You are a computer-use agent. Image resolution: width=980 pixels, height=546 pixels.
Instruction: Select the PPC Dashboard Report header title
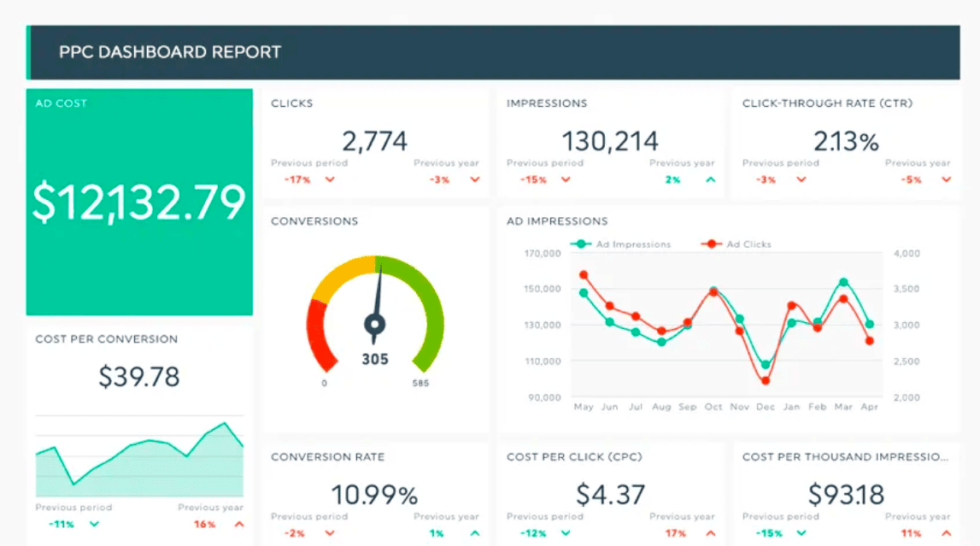click(x=170, y=52)
